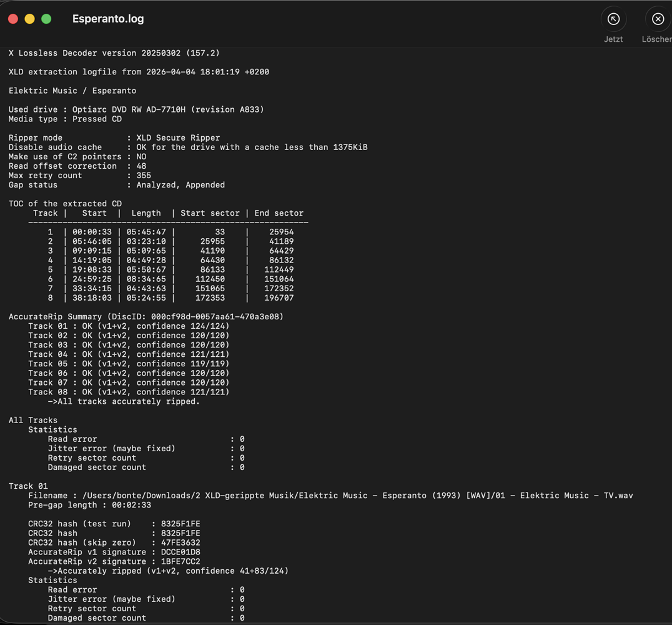Click '->All tracks accurately ripped.' line
Viewport: 672px width, 625px height.
[x=124, y=402]
